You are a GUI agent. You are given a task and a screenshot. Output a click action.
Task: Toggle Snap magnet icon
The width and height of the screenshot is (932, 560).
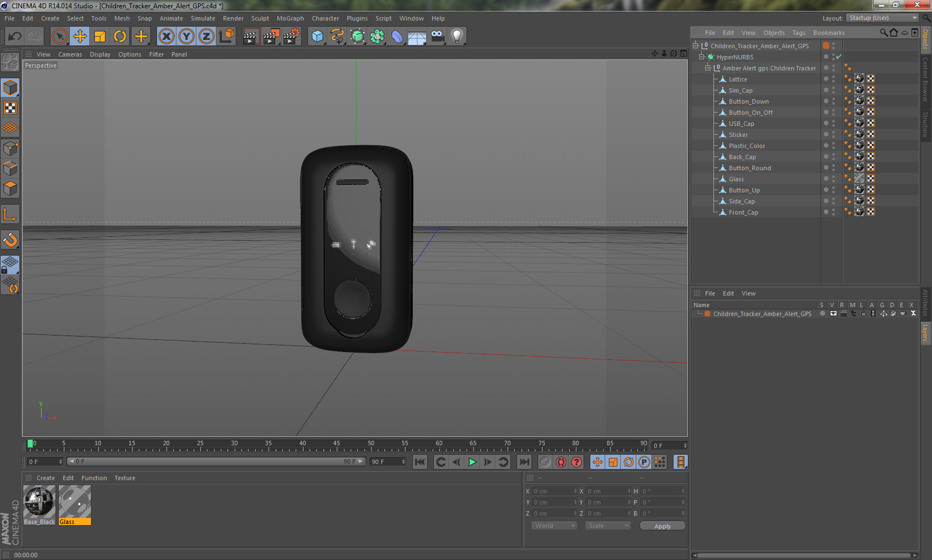tap(11, 240)
